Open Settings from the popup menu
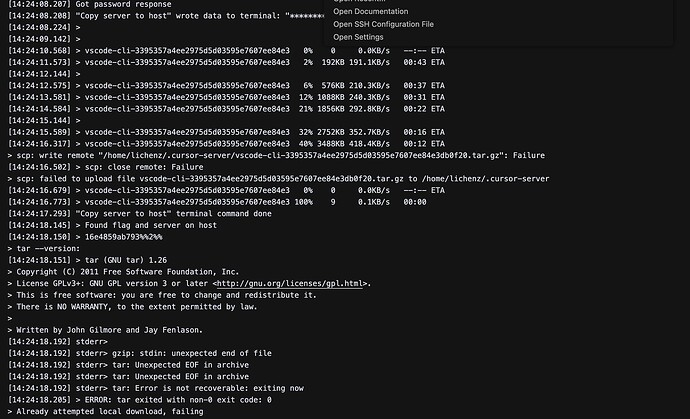 pos(358,37)
